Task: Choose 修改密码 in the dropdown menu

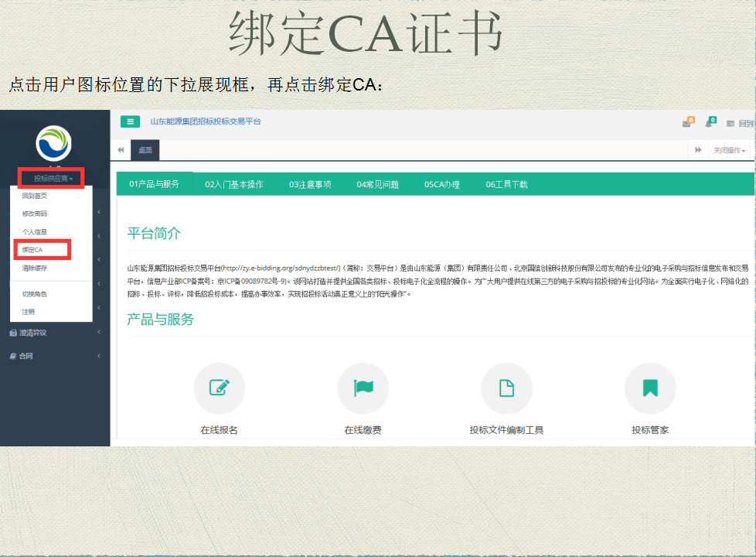Action: pos(35,214)
